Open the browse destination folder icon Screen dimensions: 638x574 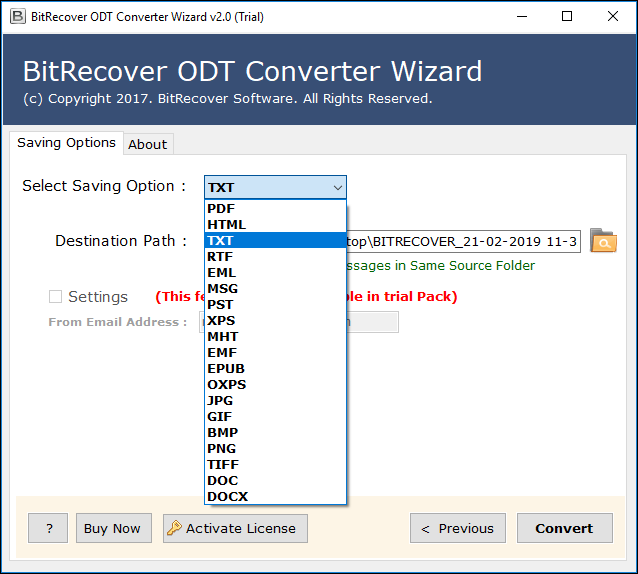point(603,241)
